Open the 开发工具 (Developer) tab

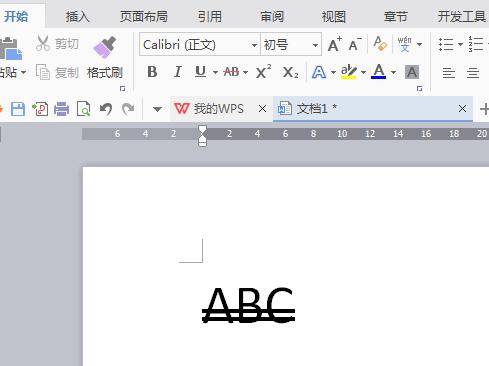point(462,16)
